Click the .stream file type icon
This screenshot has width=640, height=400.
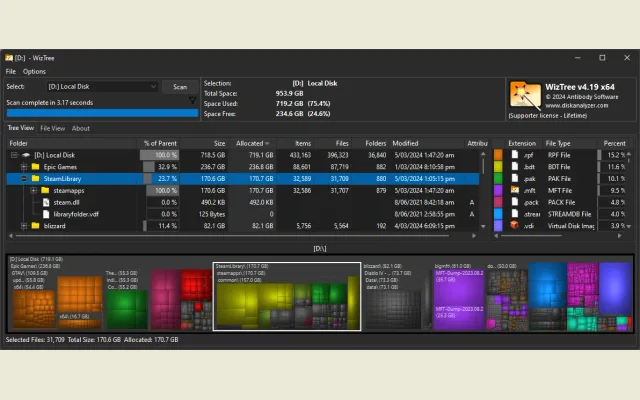[x=515, y=214]
